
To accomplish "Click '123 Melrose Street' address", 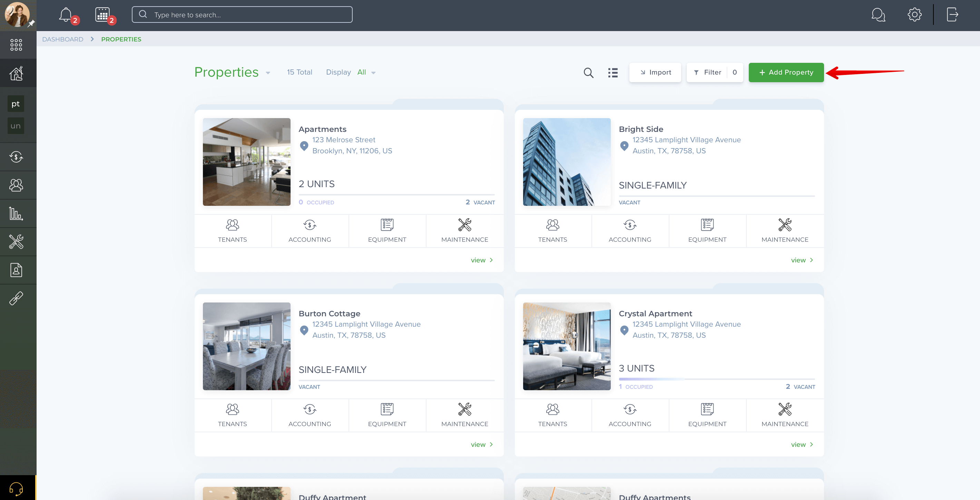I will pos(344,140).
